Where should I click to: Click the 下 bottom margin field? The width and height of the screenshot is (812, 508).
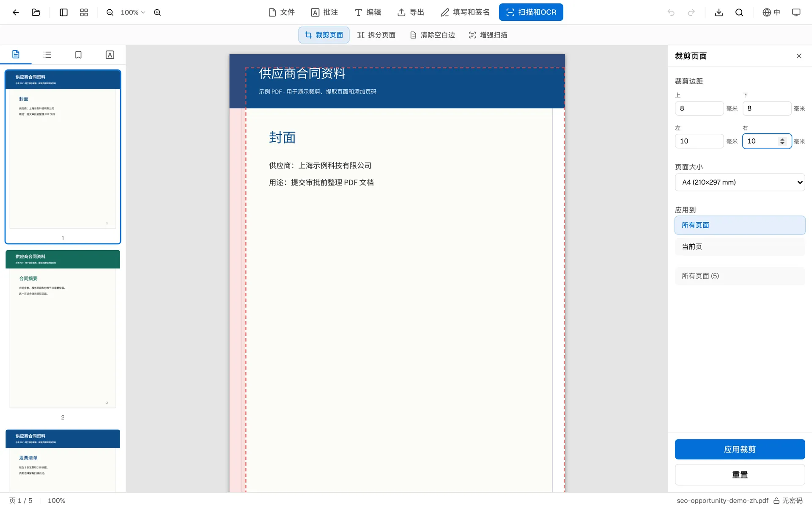coord(767,108)
